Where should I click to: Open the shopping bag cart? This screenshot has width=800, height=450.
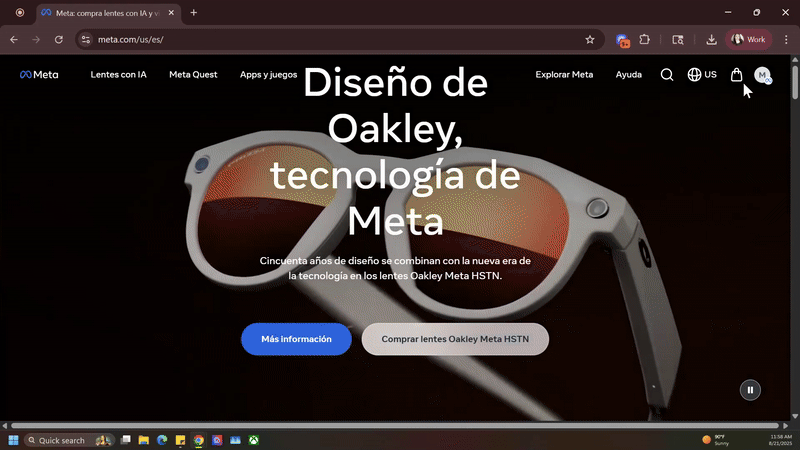click(737, 75)
